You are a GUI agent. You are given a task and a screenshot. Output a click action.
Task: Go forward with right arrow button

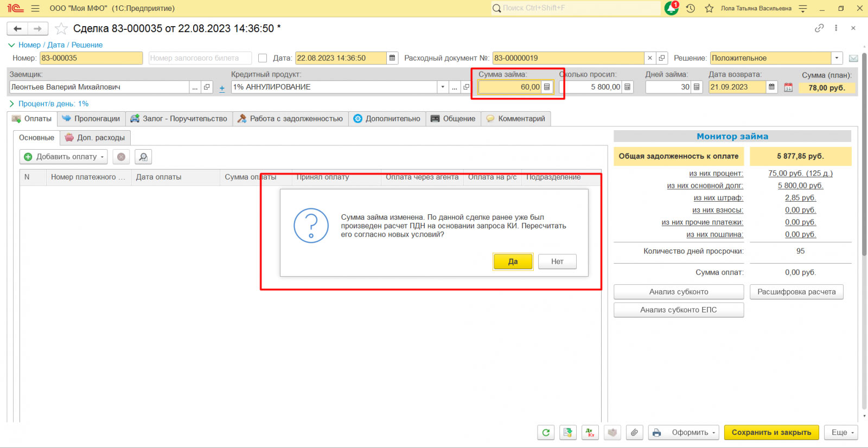click(x=38, y=29)
